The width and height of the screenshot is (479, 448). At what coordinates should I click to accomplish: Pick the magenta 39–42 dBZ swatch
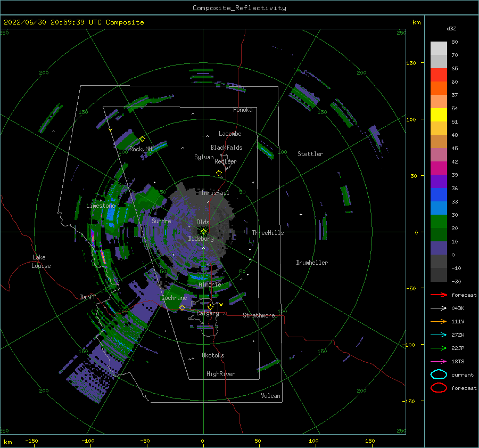[x=439, y=168]
